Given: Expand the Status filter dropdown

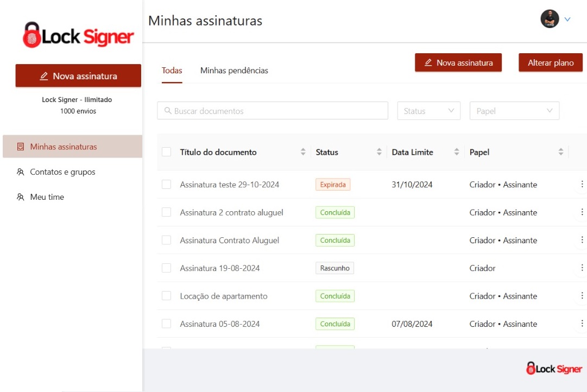Looking at the screenshot, I should (x=429, y=111).
